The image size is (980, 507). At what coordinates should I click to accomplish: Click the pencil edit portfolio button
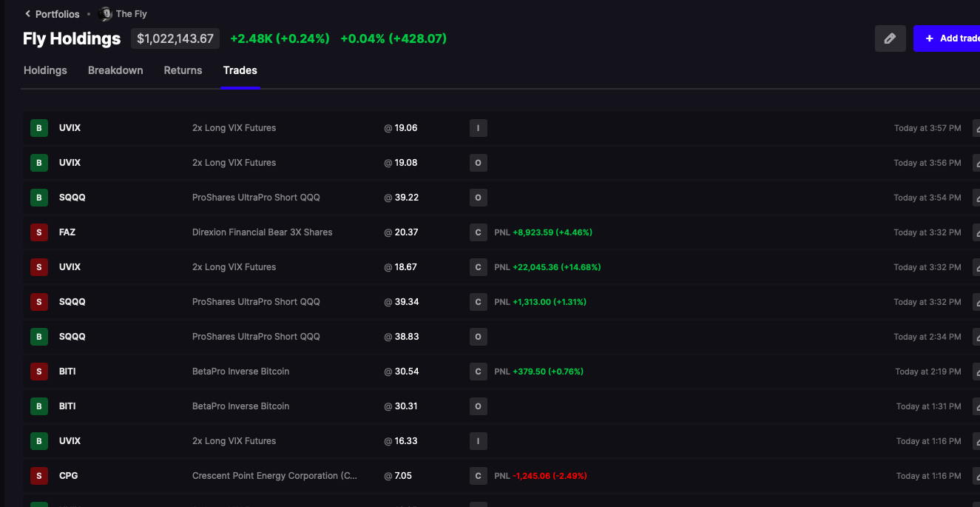[x=890, y=38]
